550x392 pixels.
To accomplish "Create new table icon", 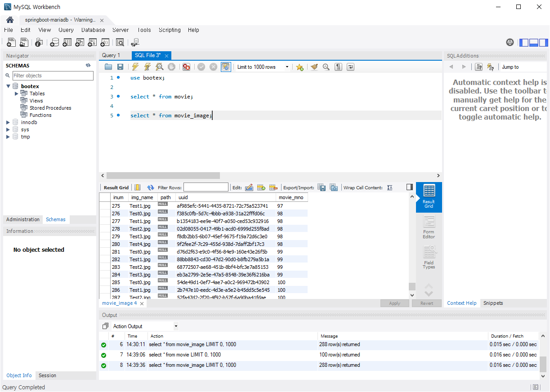I will [67, 42].
